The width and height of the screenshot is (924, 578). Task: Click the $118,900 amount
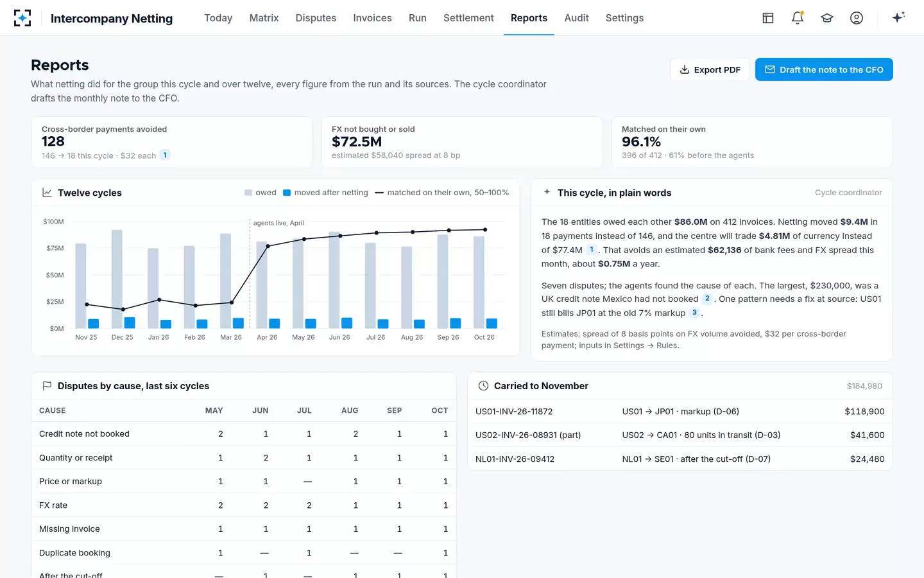coord(864,412)
